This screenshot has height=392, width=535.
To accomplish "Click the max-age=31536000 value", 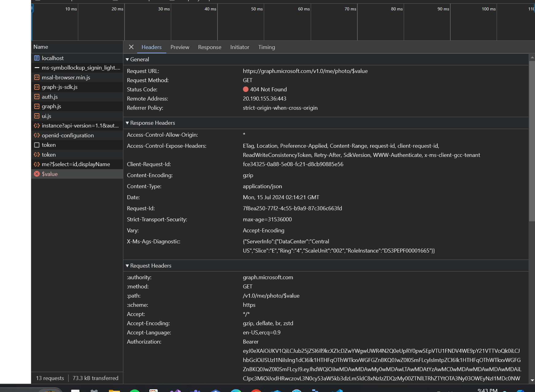I will coord(267,219).
